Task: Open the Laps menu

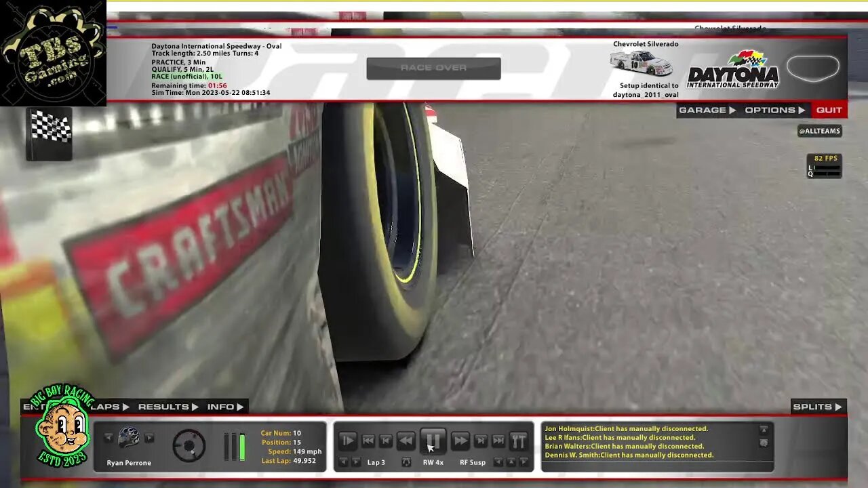Action: (x=110, y=407)
